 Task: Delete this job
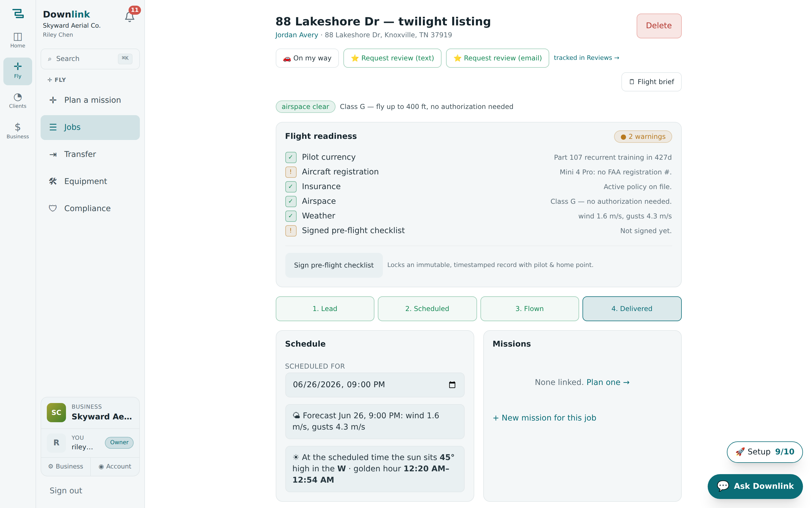pyautogui.click(x=659, y=26)
